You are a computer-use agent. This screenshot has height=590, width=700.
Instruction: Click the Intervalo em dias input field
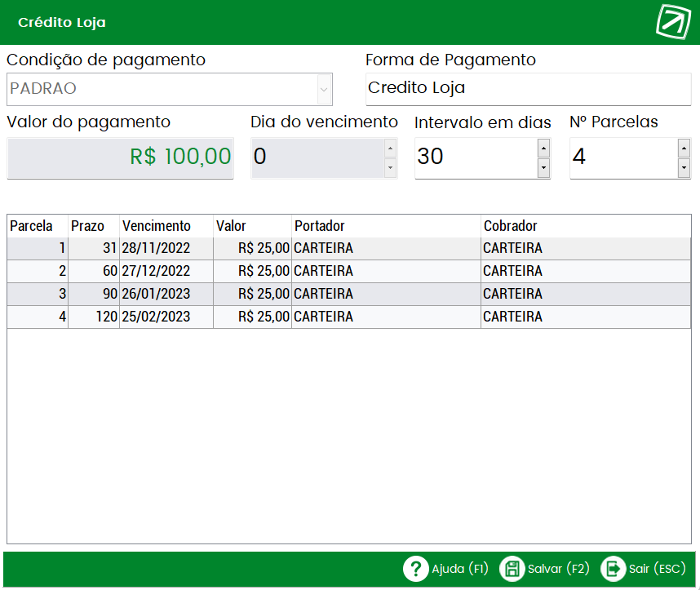pyautogui.click(x=476, y=158)
